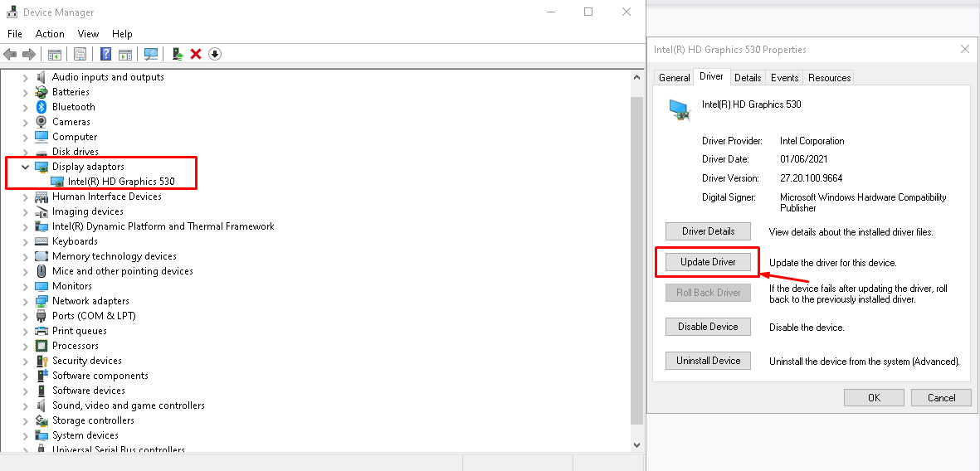Expand the Keyboards node chevron

coord(25,242)
